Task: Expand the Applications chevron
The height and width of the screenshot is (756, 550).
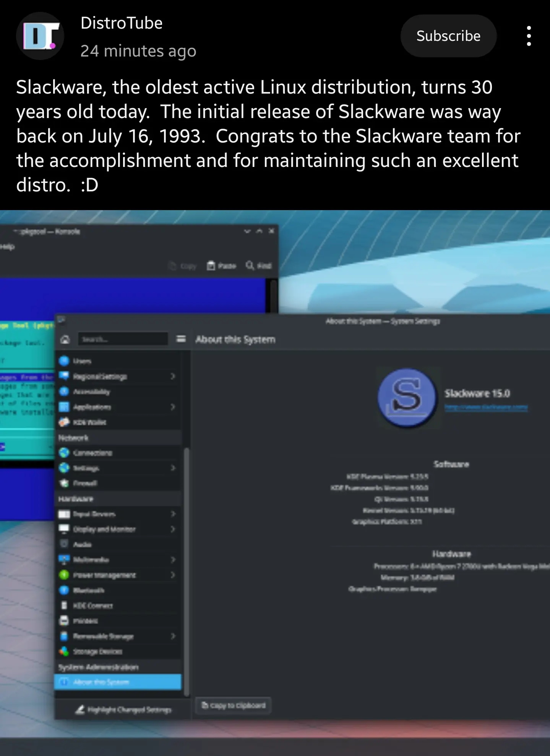Action: 173,407
